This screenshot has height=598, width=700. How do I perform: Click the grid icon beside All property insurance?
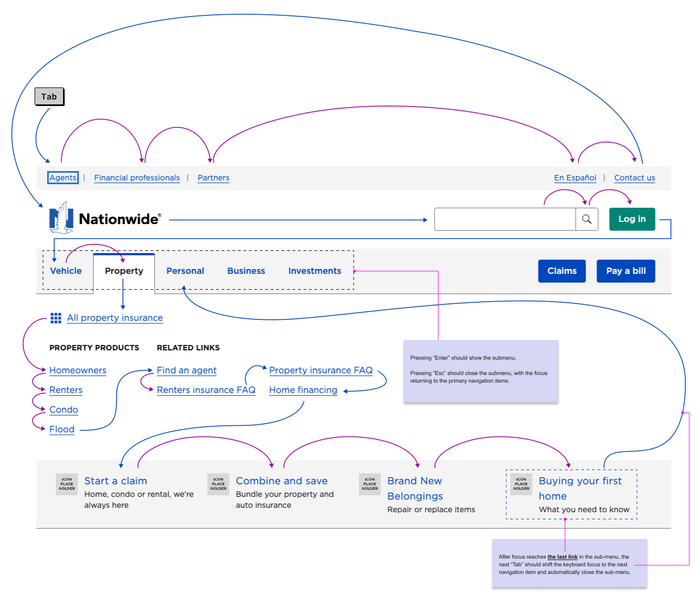pyautogui.click(x=56, y=318)
